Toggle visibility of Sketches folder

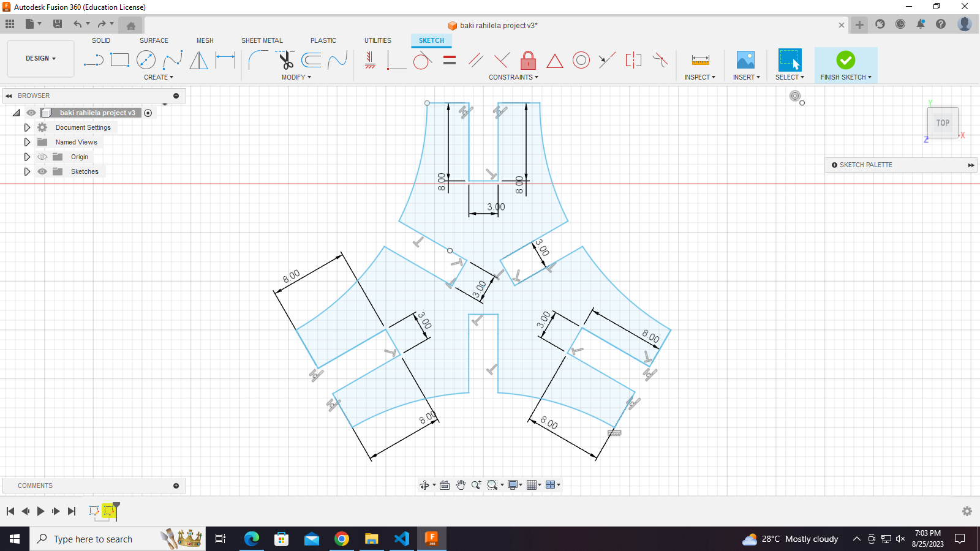click(x=42, y=171)
